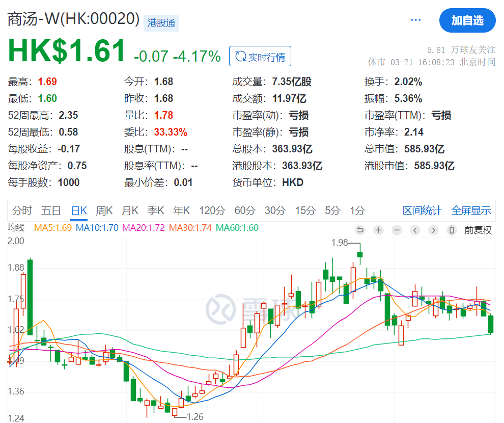Select the 月K chart tab
This screenshot has height=423, width=504.
tap(130, 210)
